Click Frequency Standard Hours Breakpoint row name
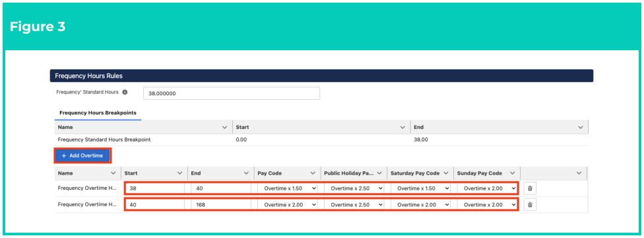The width and height of the screenshot is (644, 238). point(104,139)
